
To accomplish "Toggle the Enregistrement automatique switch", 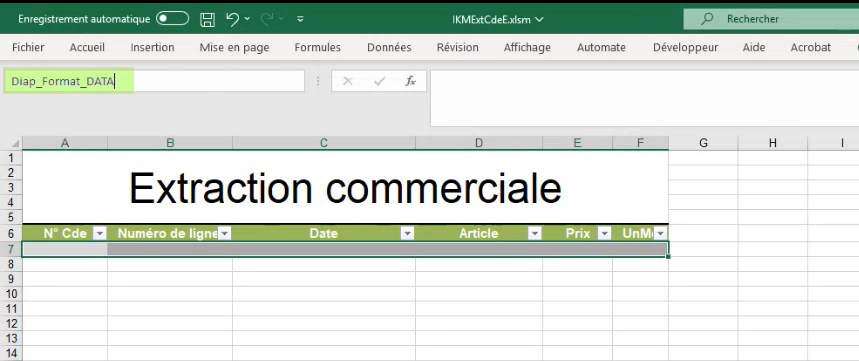I will click(172, 19).
